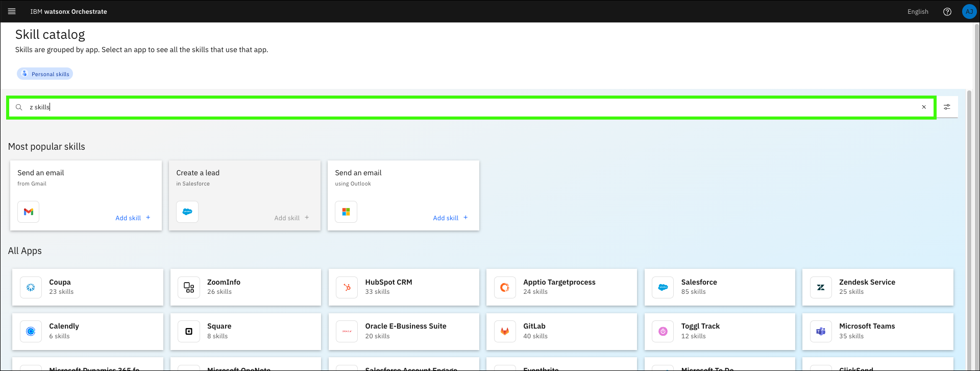
Task: Click the Gmail icon on Send an email card
Action: [x=29, y=212]
